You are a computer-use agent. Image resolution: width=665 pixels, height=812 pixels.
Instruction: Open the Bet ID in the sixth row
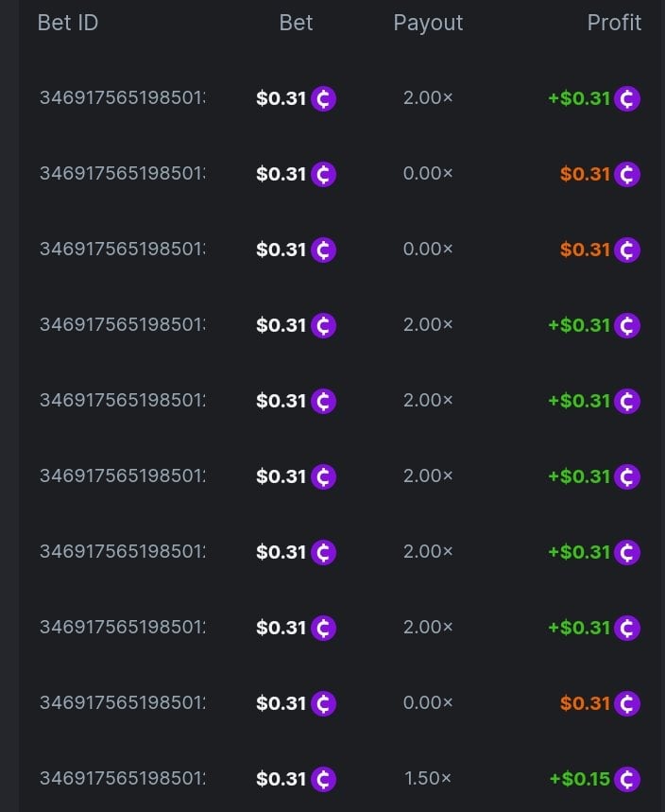122,476
